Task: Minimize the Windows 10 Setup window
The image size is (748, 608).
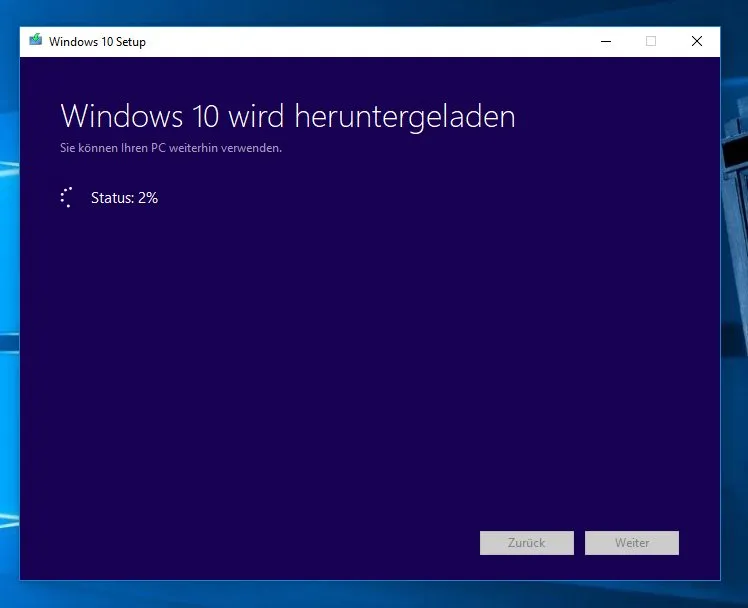Action: 606,41
